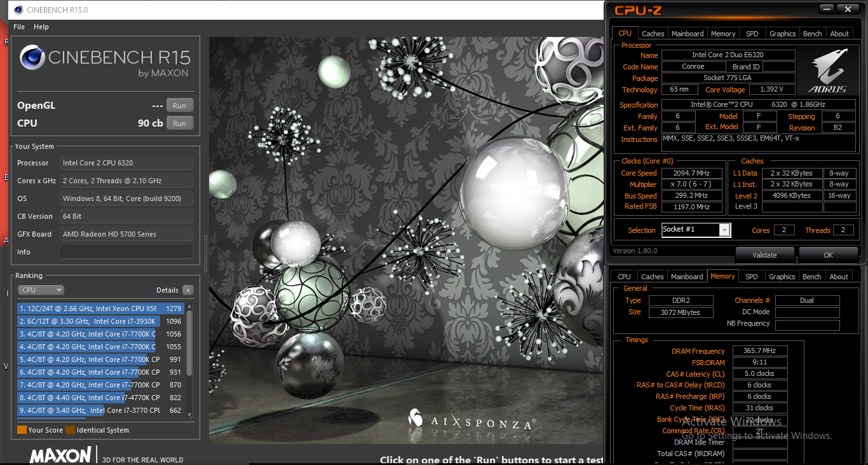Select Bench tab in lower CPU-Z window
The image size is (868, 465).
coord(811,277)
